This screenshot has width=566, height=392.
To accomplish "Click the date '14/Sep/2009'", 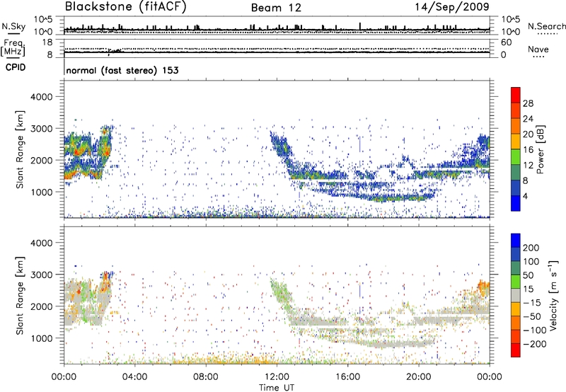I will pos(452,7).
